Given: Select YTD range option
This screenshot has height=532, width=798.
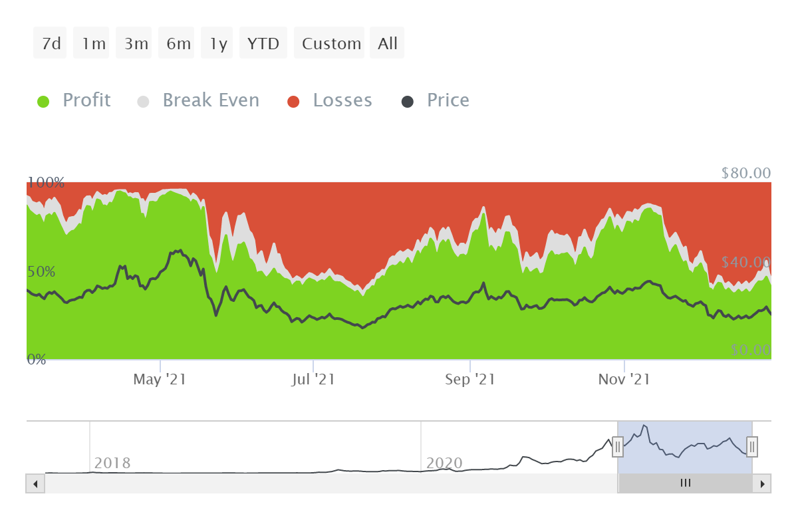Looking at the screenshot, I should click(263, 43).
